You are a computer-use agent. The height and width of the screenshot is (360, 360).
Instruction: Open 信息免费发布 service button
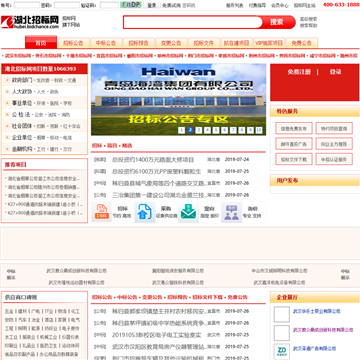(294, 128)
